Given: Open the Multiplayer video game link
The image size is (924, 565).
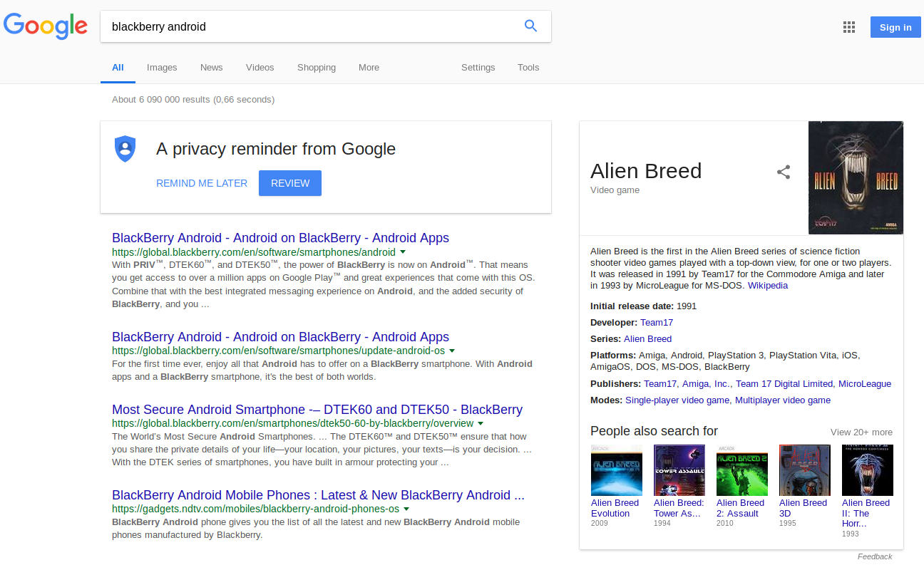Looking at the screenshot, I should (x=783, y=400).
